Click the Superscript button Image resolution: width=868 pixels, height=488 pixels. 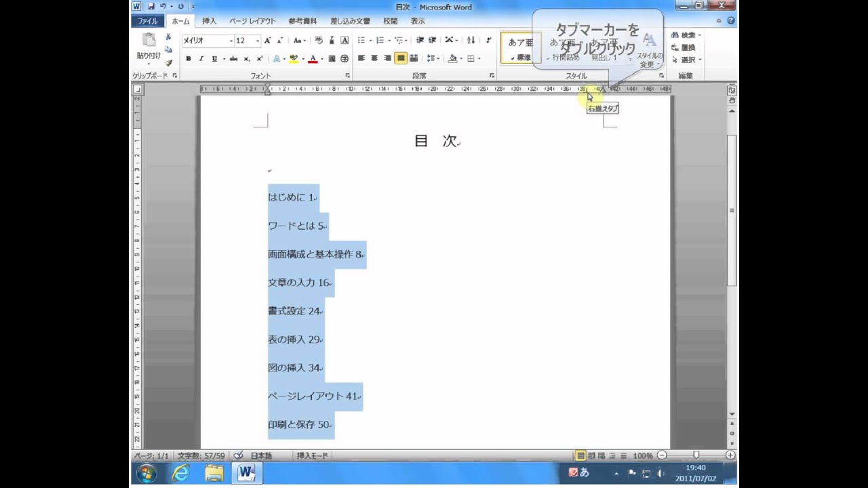click(260, 58)
